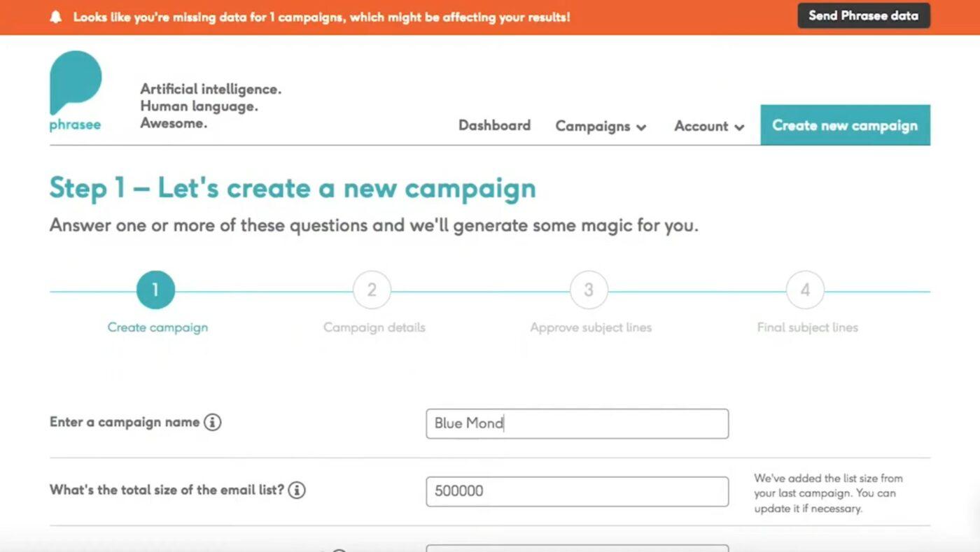Click the Create new campaign button
Screen dimensions: 980x552
point(845,125)
